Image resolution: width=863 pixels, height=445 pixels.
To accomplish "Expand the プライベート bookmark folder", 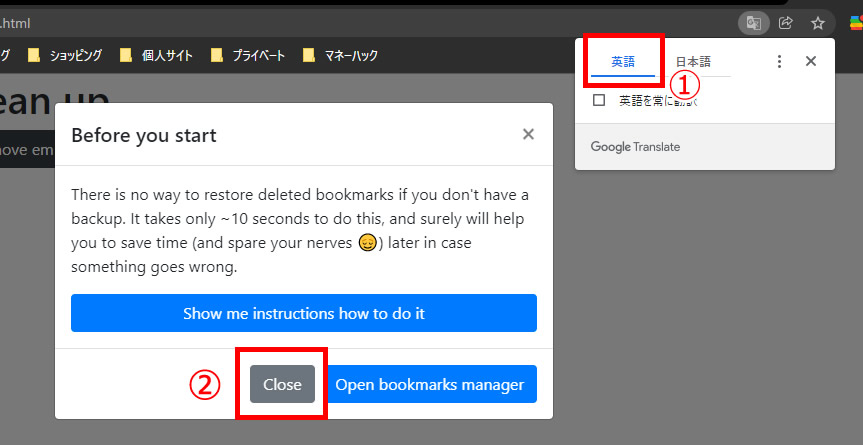I will [252, 55].
